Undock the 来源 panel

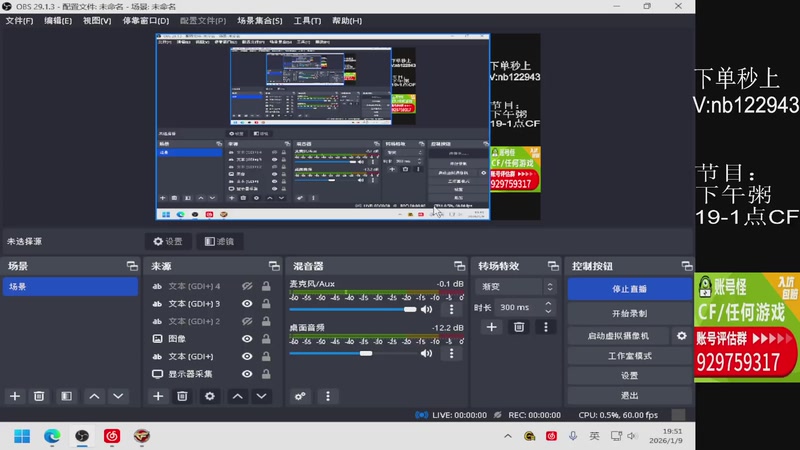pos(274,266)
